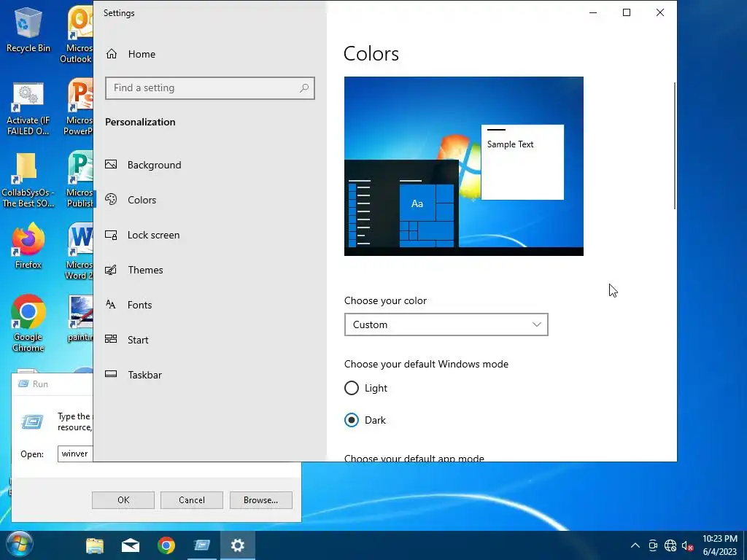Select the Activate shortcut on desktop
Viewport: 747px width, 560px height.
(28, 109)
